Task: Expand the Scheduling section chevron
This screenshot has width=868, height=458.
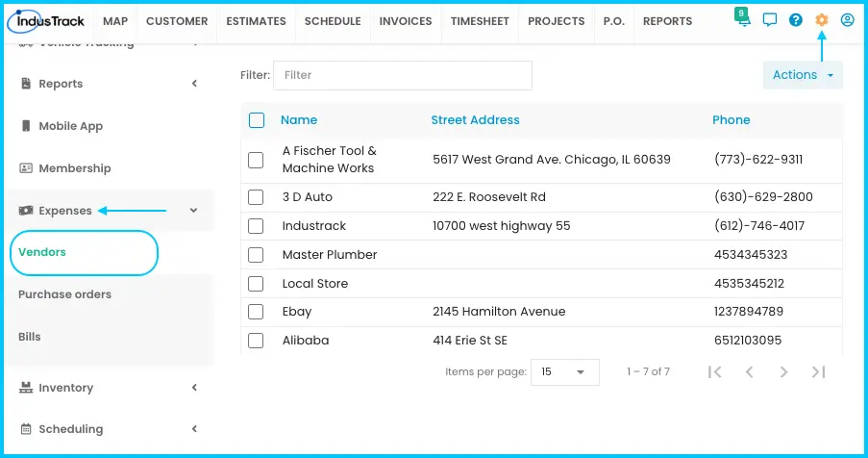Action: (194, 428)
